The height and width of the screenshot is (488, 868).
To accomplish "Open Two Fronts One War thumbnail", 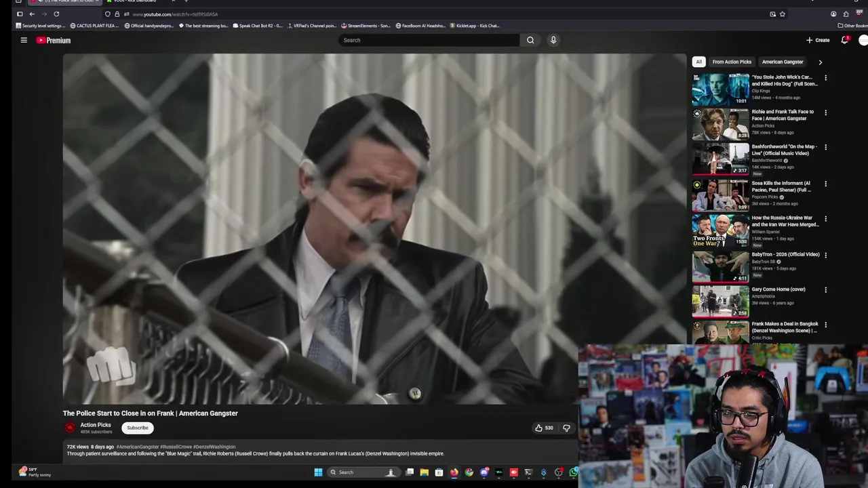I will click(x=720, y=230).
